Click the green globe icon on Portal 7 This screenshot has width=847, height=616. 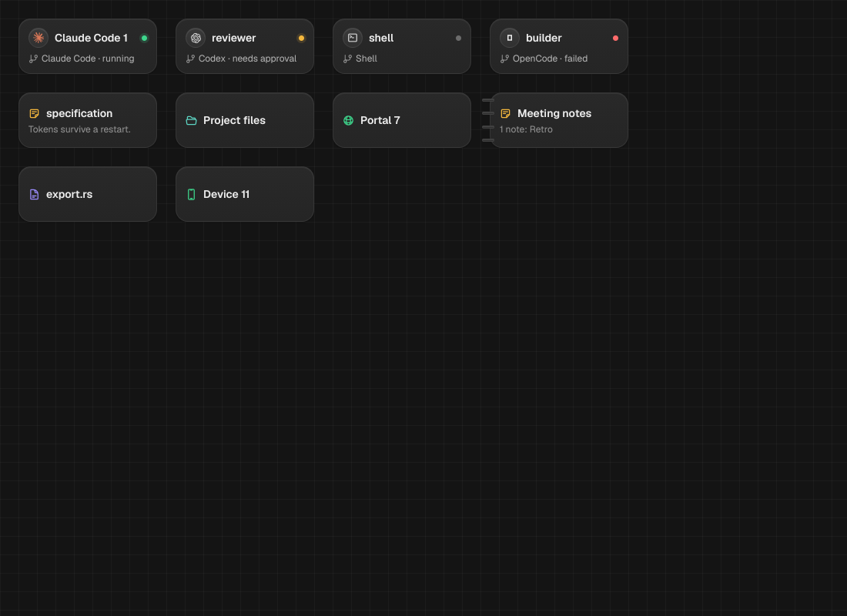pos(348,120)
